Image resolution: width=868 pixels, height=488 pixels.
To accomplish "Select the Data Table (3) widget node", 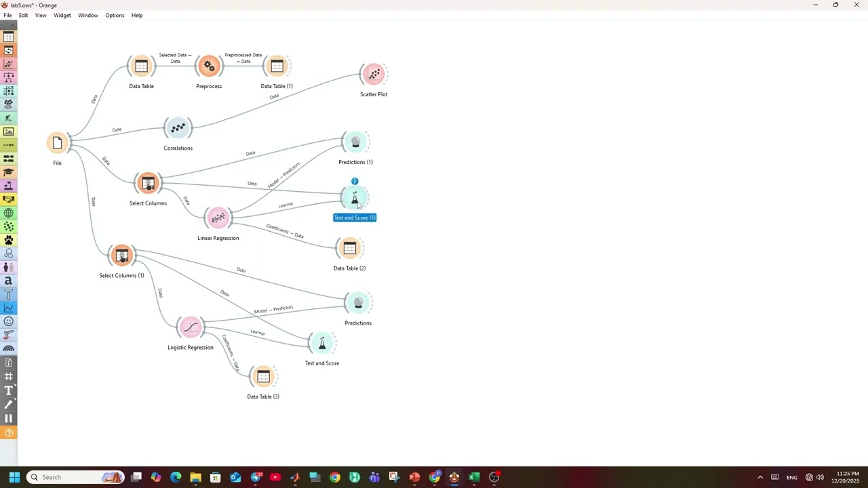I will pyautogui.click(x=263, y=377).
